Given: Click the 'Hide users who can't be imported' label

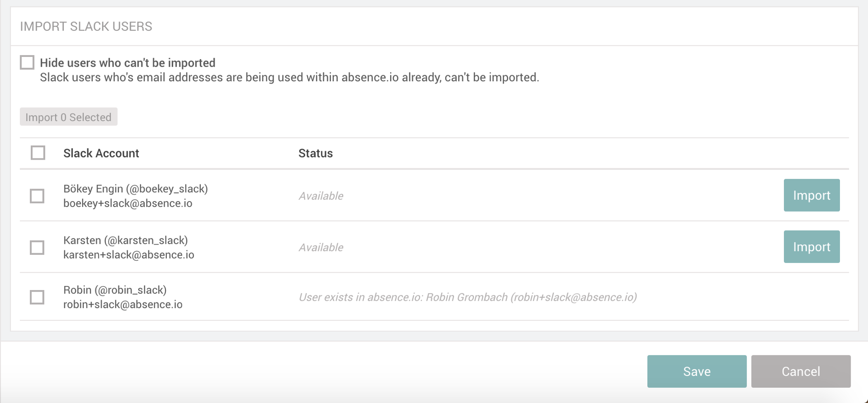Looking at the screenshot, I should (127, 63).
